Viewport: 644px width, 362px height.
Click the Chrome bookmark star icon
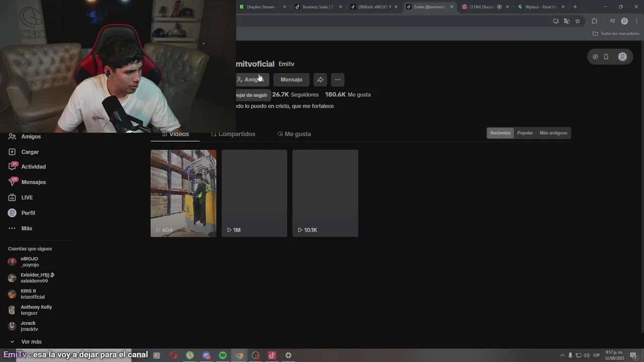tap(578, 21)
